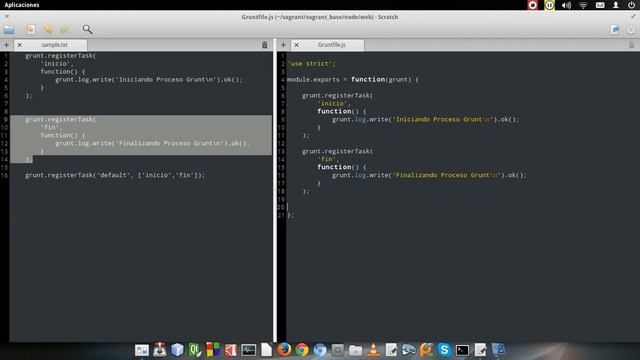This screenshot has height=360, width=640.
Task: Close the sample.txt tab
Action: (x=20, y=45)
